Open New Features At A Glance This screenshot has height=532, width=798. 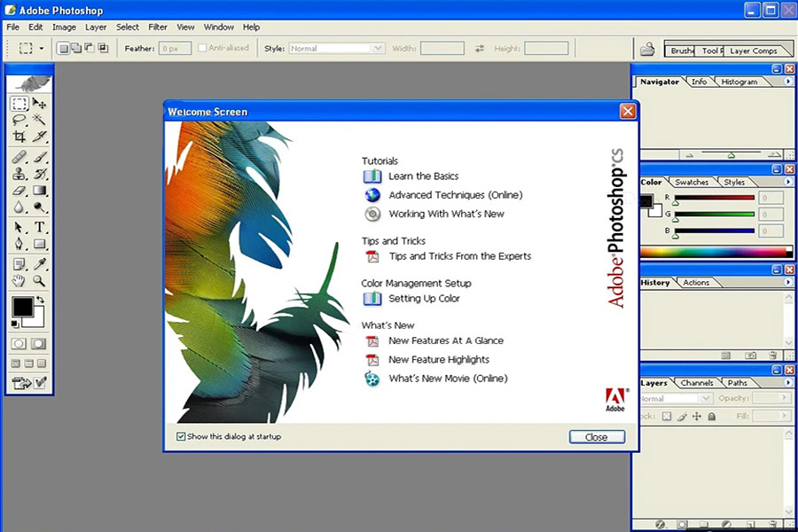click(446, 340)
